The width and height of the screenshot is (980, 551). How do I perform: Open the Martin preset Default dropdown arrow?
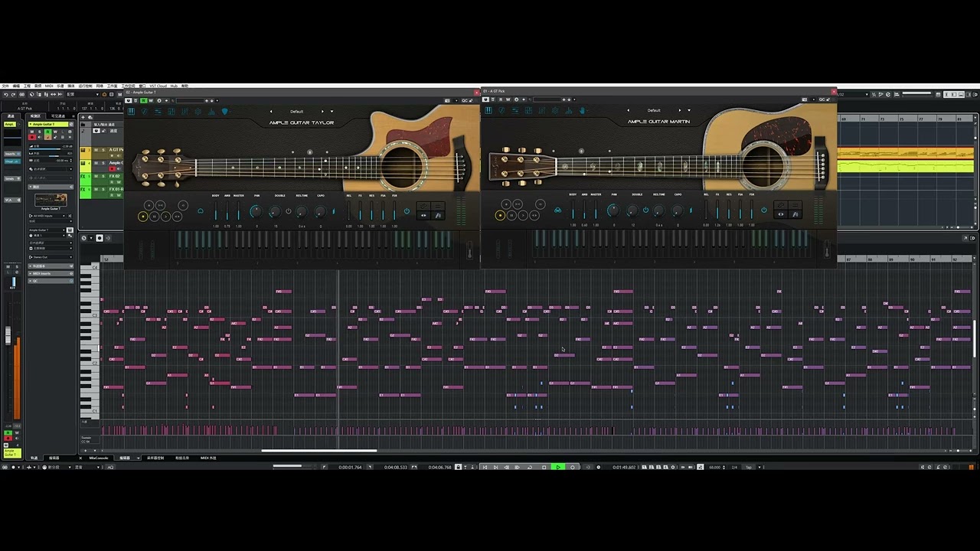coord(688,110)
